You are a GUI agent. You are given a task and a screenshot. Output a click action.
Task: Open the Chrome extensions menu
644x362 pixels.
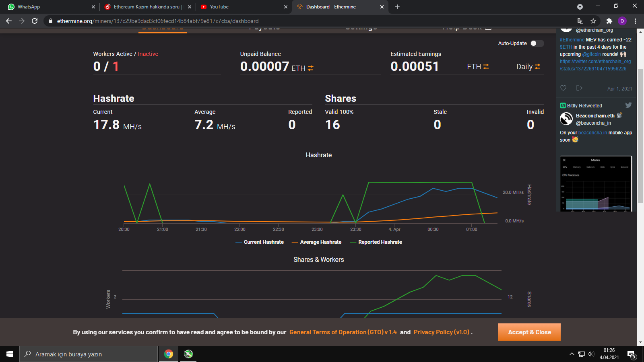(x=609, y=21)
